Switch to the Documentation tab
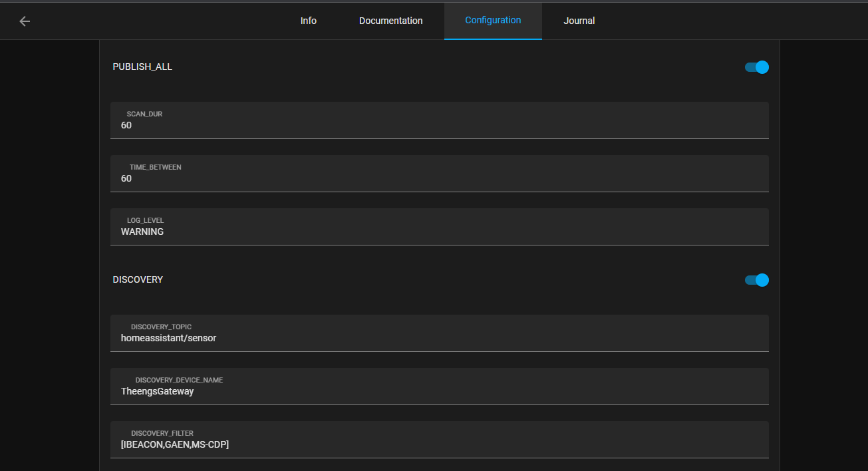 [x=390, y=21]
